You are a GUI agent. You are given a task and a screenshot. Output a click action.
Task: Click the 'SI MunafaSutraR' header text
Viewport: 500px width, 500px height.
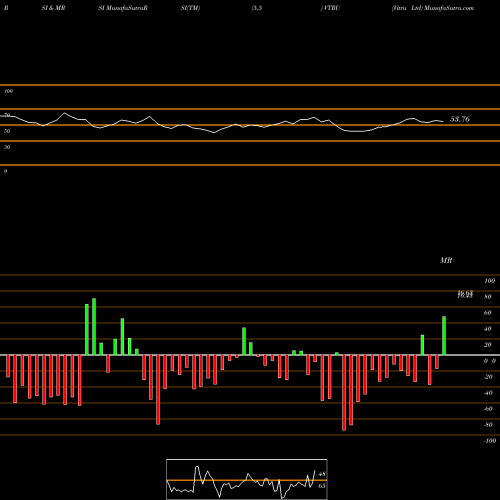coord(123,8)
